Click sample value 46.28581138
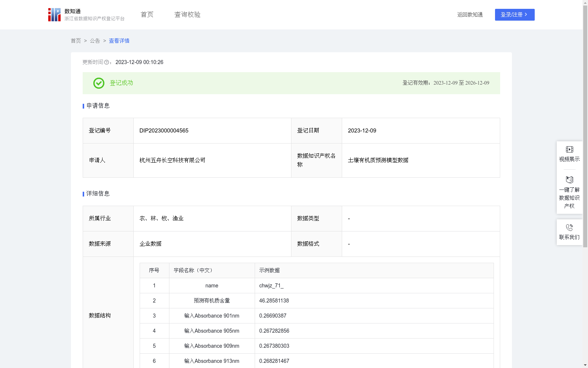The height and width of the screenshot is (368, 588). [274, 301]
